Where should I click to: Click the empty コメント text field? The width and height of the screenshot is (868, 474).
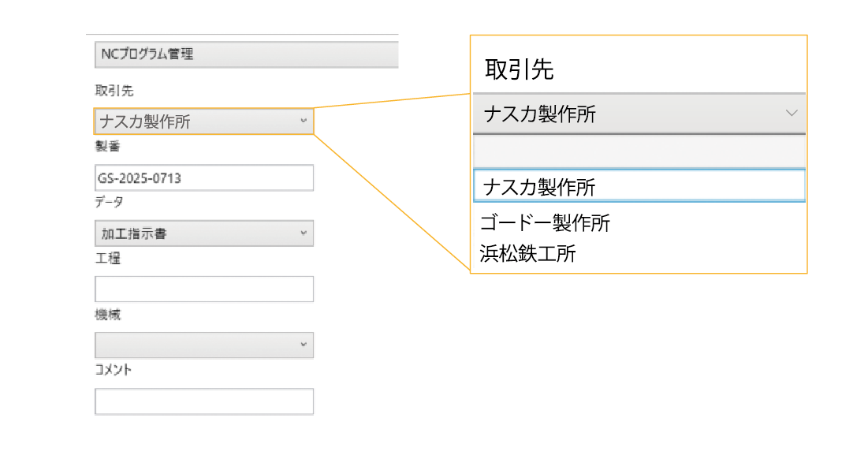pos(203,401)
